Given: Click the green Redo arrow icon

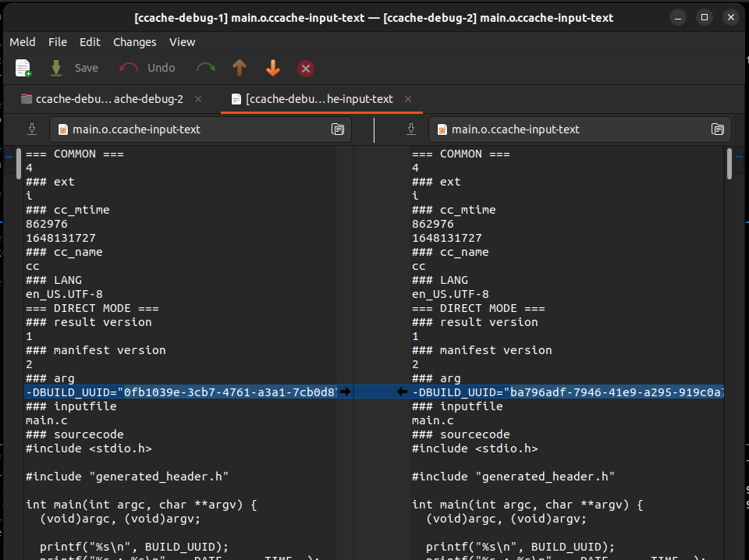Looking at the screenshot, I should click(x=206, y=69).
